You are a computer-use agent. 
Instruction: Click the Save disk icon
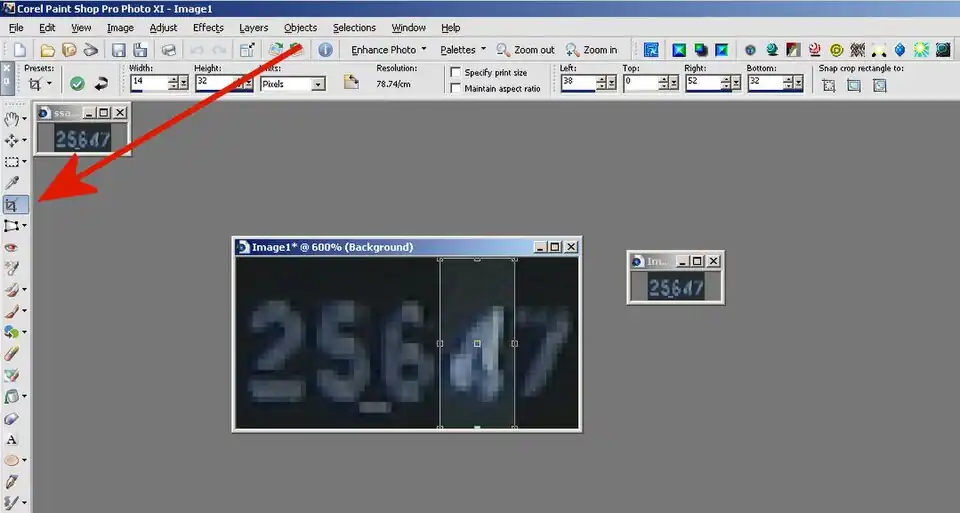tap(118, 50)
